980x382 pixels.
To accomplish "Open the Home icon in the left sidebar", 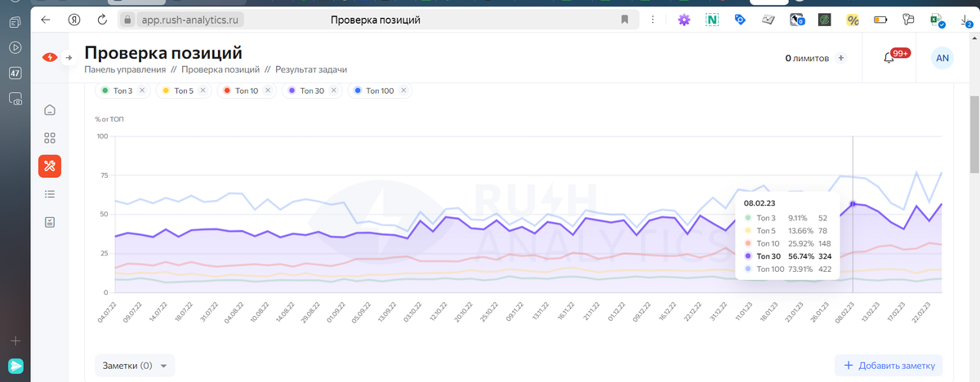I will pos(50,110).
